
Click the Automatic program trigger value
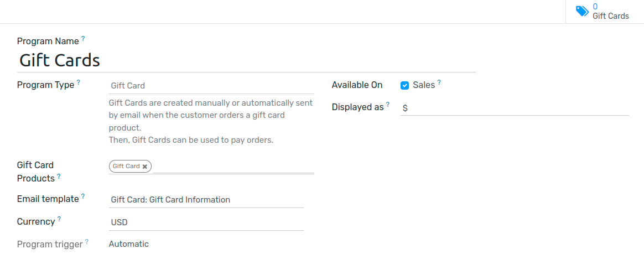pos(129,244)
